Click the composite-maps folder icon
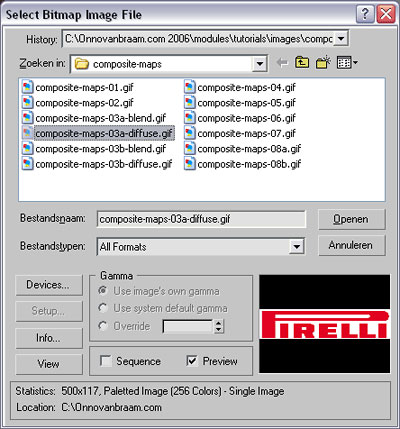400x429 pixels. [x=81, y=64]
